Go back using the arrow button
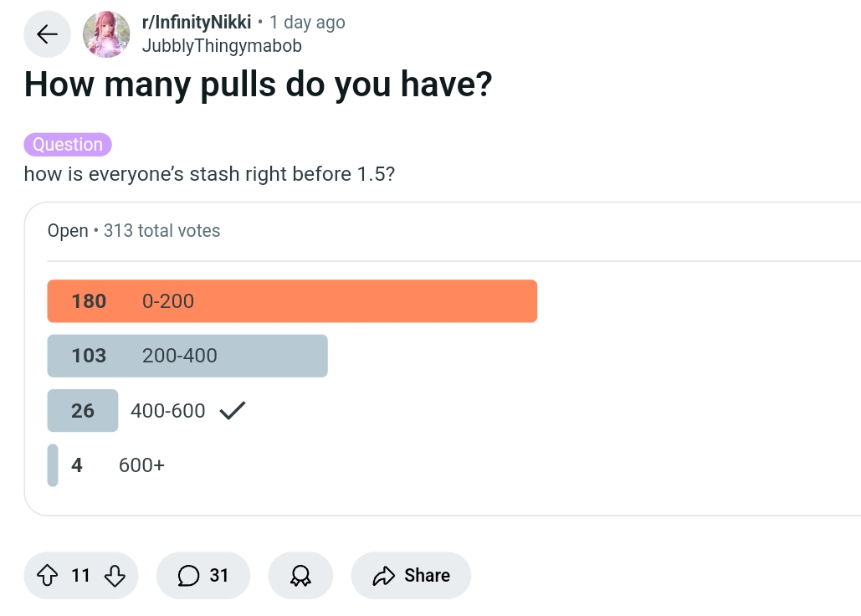The width and height of the screenshot is (861, 616). click(47, 34)
